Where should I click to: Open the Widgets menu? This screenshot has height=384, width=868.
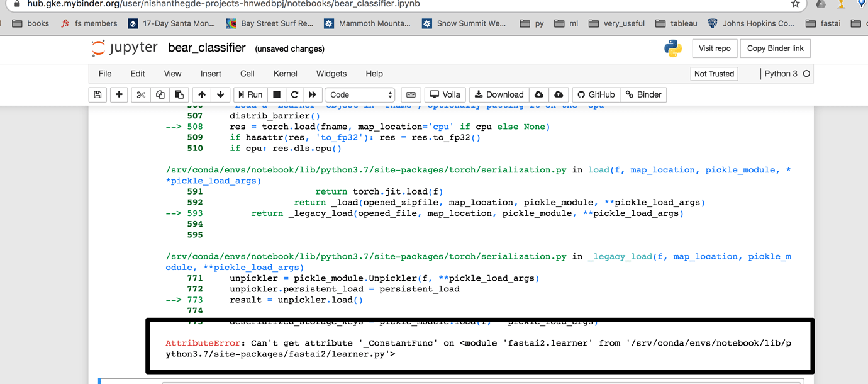pyautogui.click(x=331, y=74)
